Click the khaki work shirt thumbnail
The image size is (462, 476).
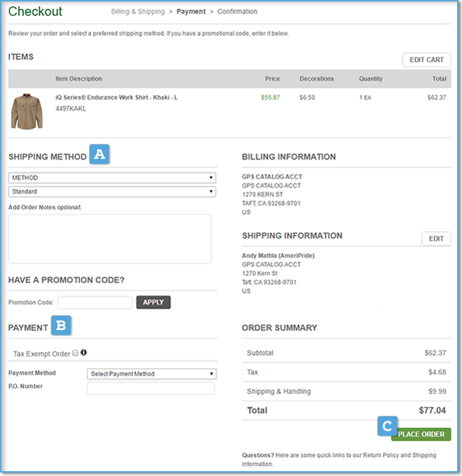pyautogui.click(x=27, y=112)
